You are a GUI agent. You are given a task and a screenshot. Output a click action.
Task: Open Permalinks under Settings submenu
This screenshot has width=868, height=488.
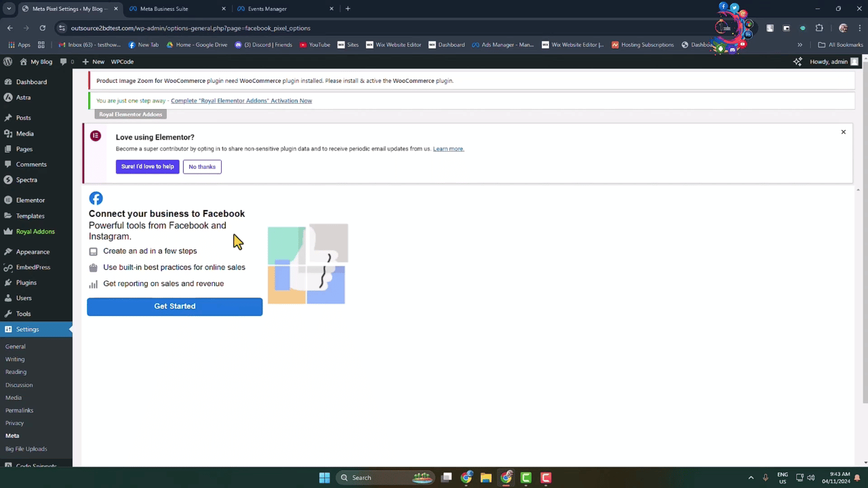tap(19, 410)
